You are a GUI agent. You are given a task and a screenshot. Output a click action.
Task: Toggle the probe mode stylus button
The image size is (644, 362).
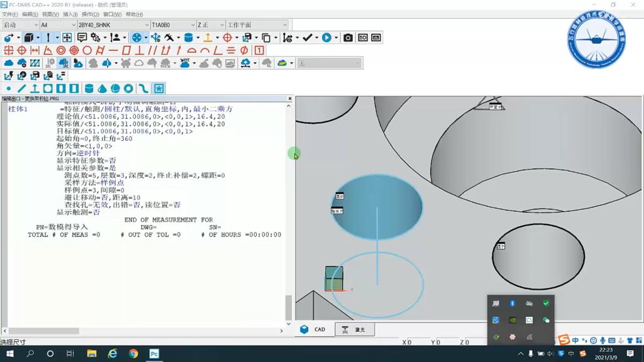[48, 38]
